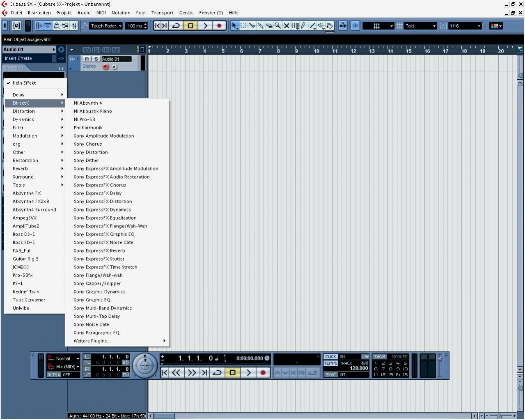Viewport: 525px width, 420px height.
Task: Jump to marker 7 in transport
Action: (x=383, y=369)
